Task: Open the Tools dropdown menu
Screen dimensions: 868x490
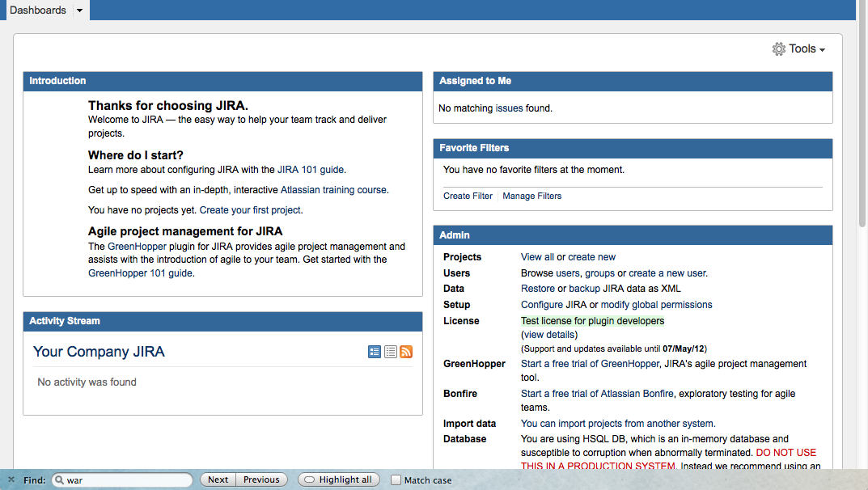Action: (x=799, y=49)
